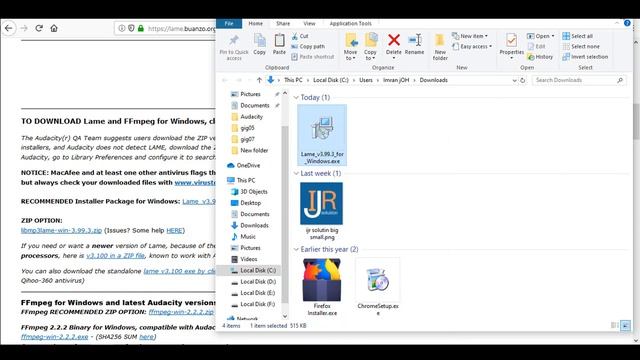Click ffmpeg-win-2.2.2.zip link in browser
Image resolution: width=640 pixels, height=360 pixels.
(181, 312)
